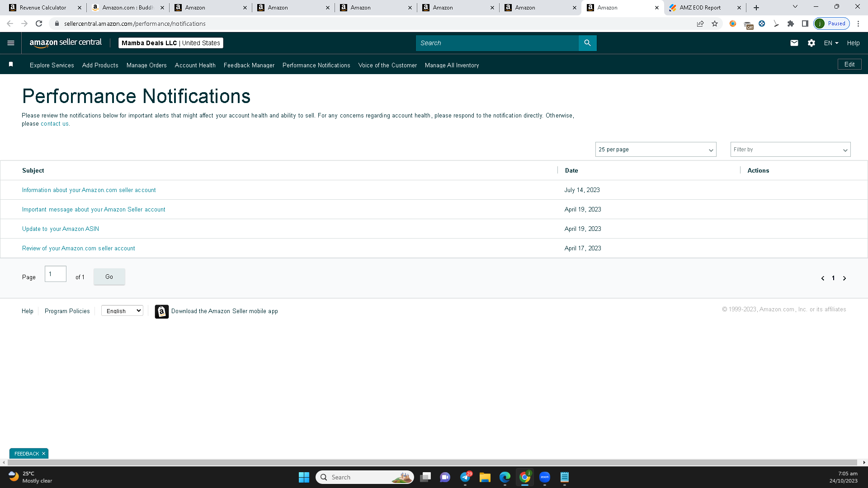
Task: Open the weather widget on taskbar
Action: tap(30, 477)
